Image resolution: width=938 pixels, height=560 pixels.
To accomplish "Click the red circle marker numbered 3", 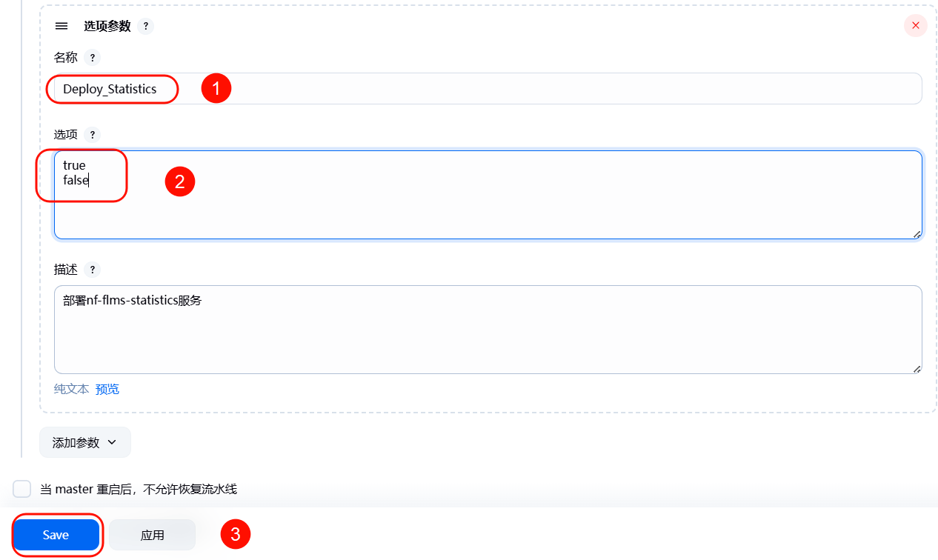I will point(236,534).
